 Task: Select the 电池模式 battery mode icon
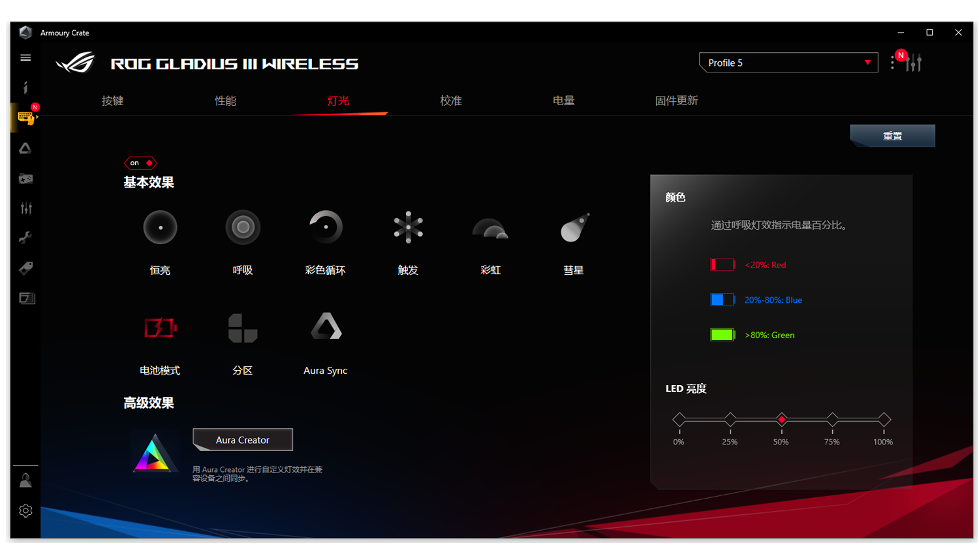pyautogui.click(x=160, y=328)
